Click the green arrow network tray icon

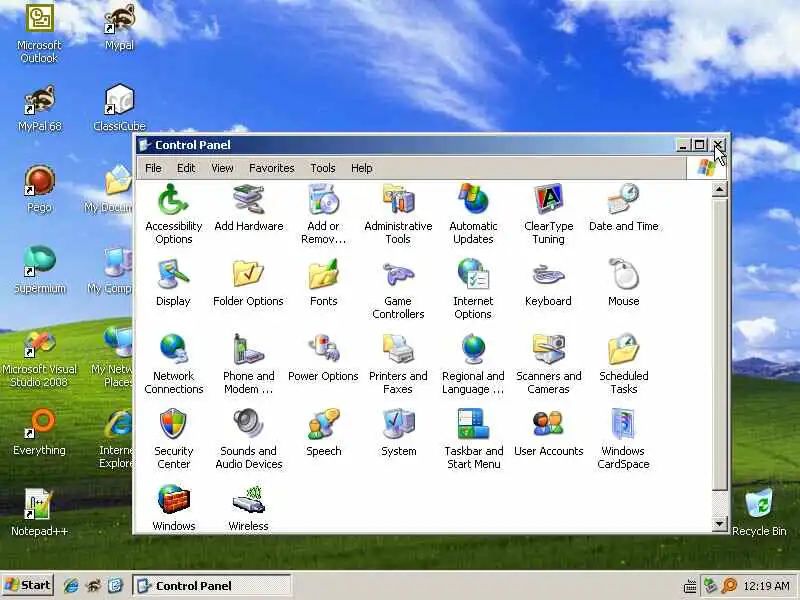[x=710, y=585]
